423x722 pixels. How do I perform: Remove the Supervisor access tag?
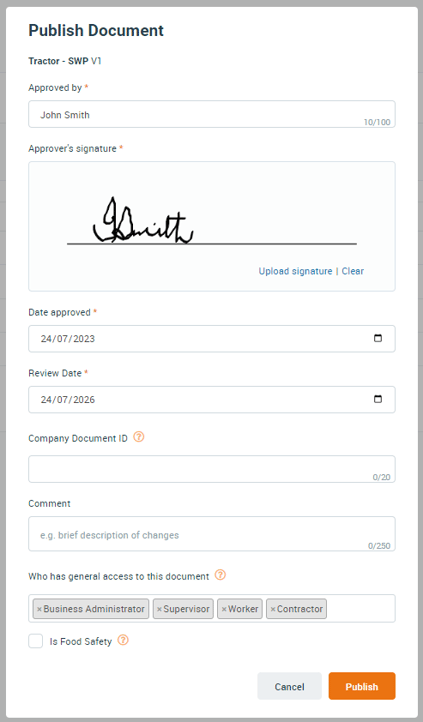click(x=159, y=609)
